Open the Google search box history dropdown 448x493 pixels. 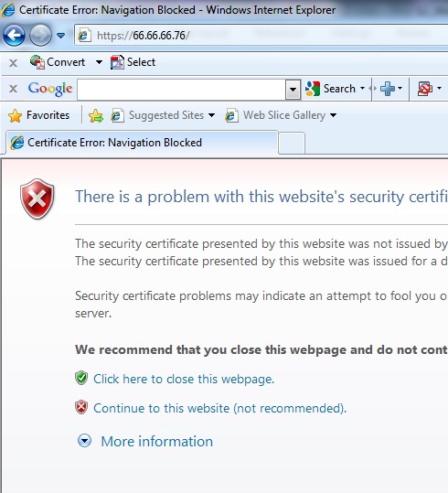click(x=293, y=90)
